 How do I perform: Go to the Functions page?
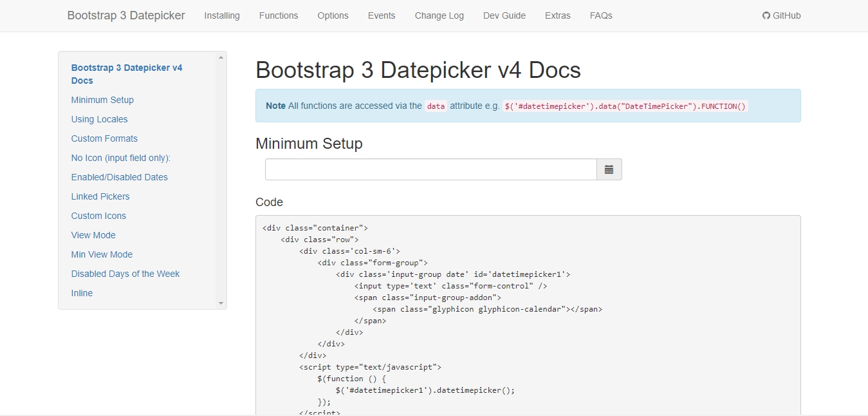[x=279, y=15]
